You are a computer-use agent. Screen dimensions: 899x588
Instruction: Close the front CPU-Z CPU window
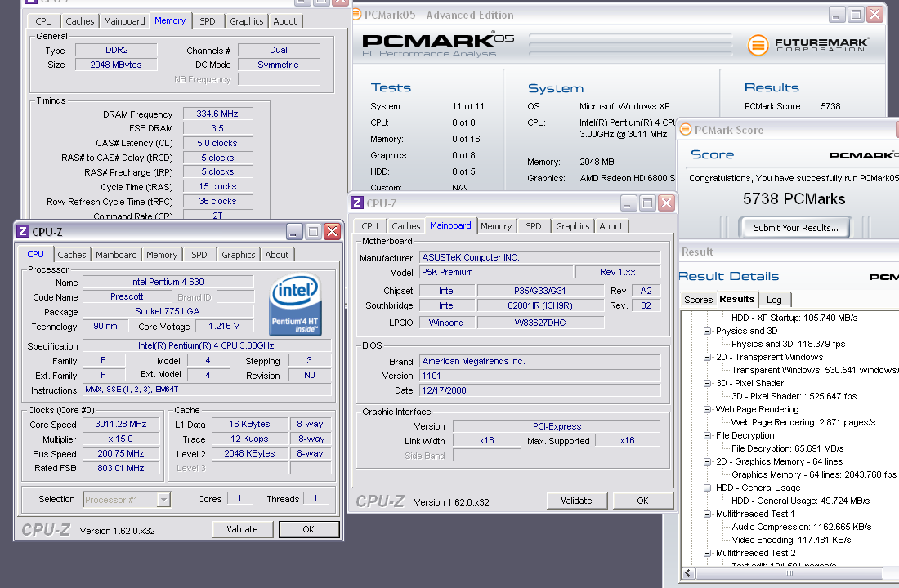tap(332, 232)
